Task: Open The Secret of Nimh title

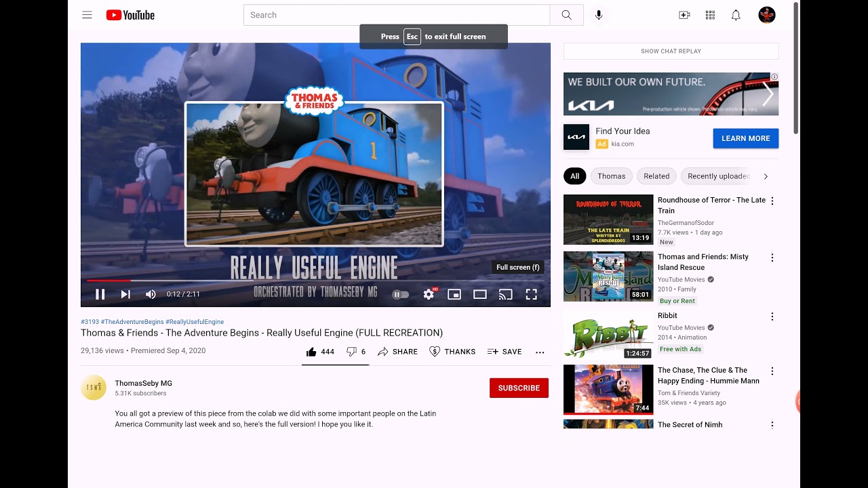Action: [690, 425]
